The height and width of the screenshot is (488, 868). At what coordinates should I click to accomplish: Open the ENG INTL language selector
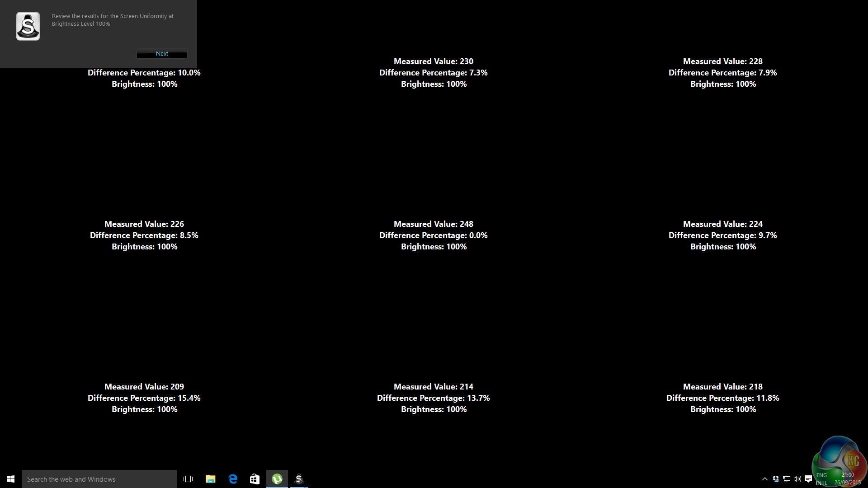821,479
